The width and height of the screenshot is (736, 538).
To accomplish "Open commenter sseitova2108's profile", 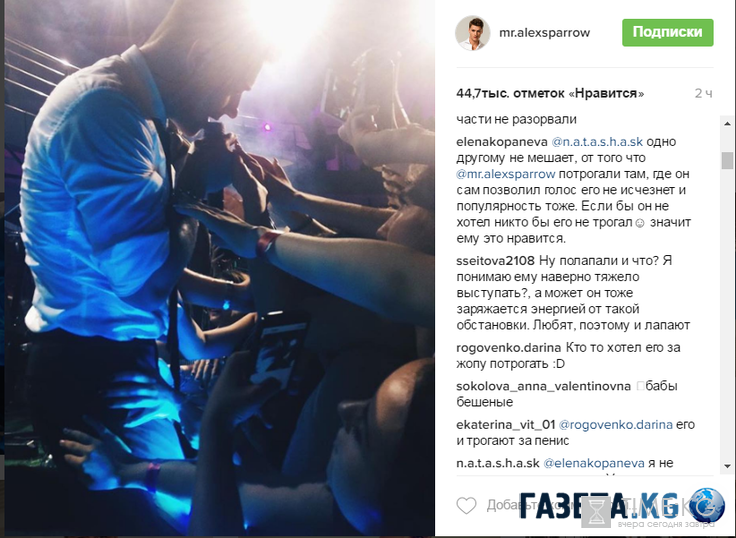I will [495, 261].
